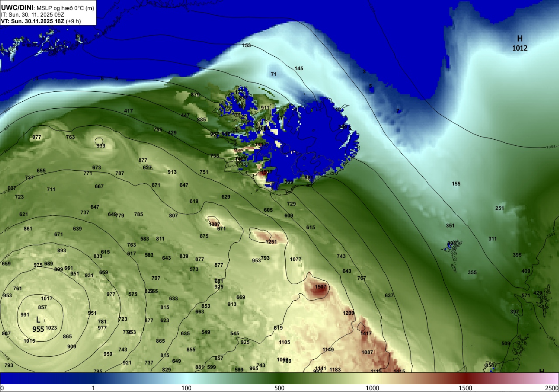This screenshot has height=392, width=559.
Task: Click the '637' height label
Action: pos(389,296)
